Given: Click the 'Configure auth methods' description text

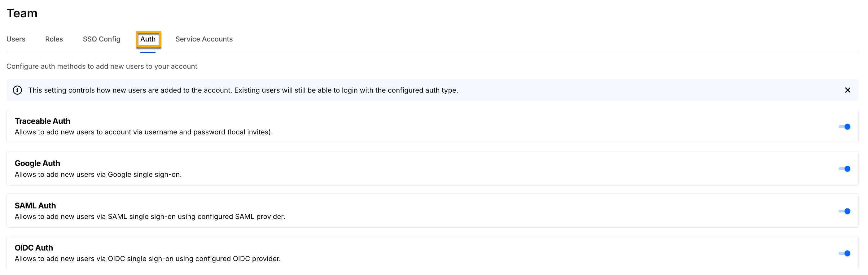Looking at the screenshot, I should pos(102,66).
